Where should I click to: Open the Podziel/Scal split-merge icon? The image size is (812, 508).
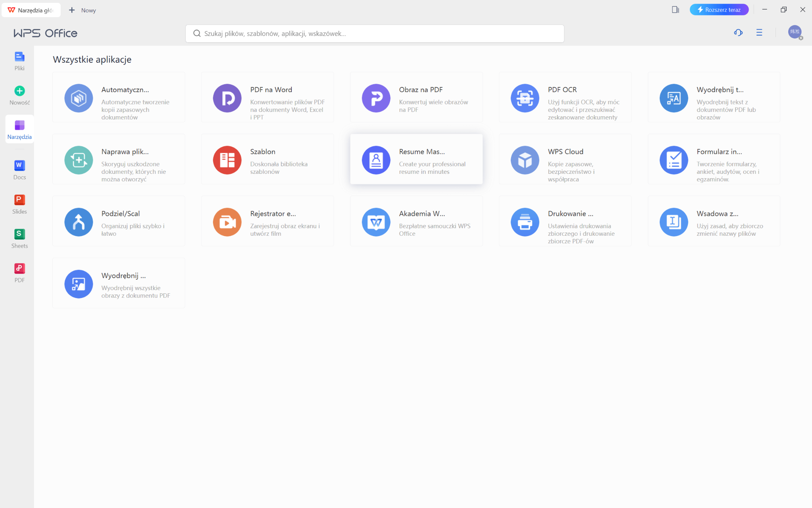(x=79, y=222)
